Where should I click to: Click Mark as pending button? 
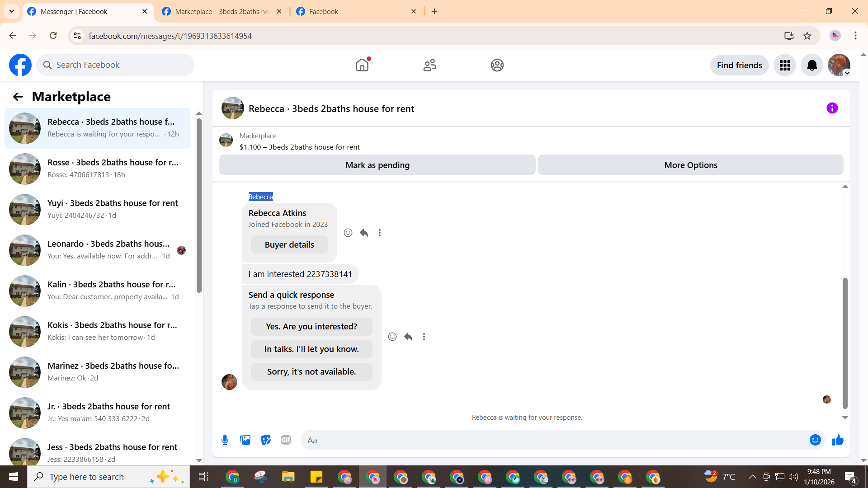click(377, 165)
